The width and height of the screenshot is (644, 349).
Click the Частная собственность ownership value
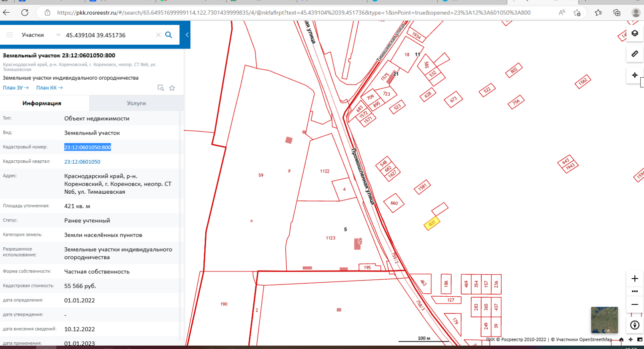point(97,271)
